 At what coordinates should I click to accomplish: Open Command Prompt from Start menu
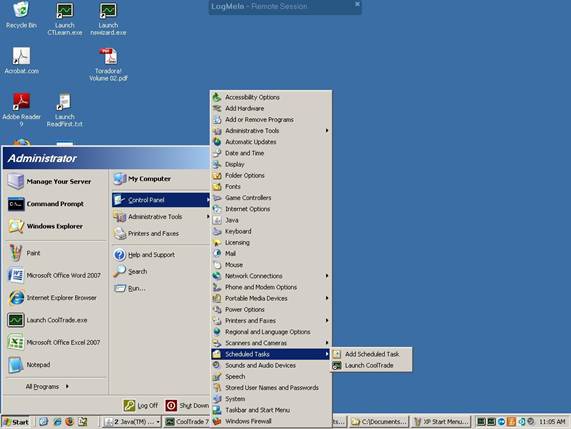pos(56,204)
